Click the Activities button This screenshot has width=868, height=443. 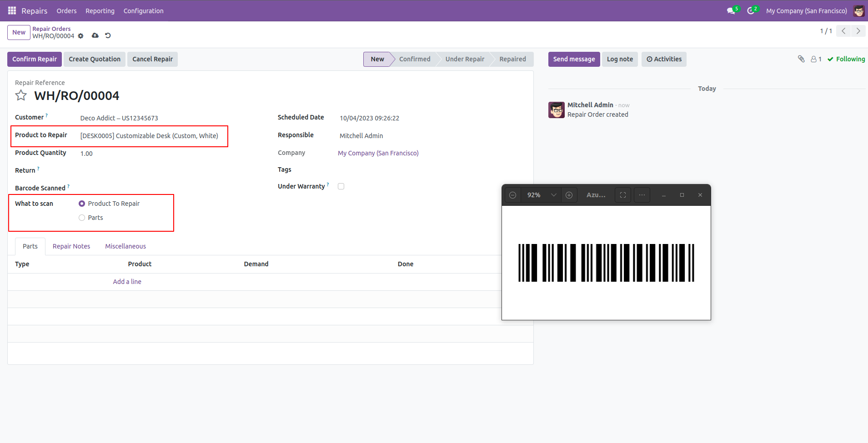(664, 59)
